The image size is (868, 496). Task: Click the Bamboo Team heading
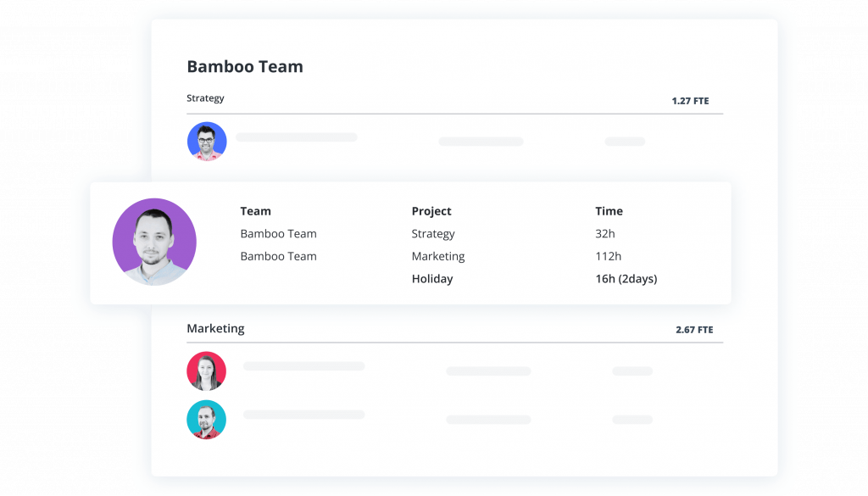coord(245,66)
